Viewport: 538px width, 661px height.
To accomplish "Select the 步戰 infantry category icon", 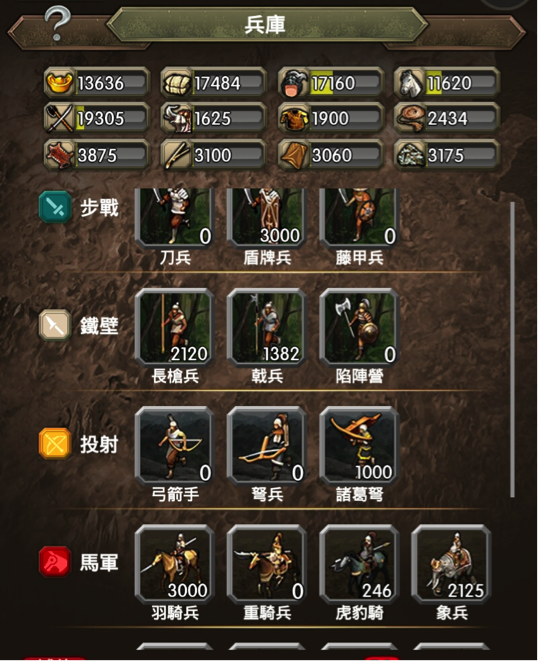I will pyautogui.click(x=55, y=207).
